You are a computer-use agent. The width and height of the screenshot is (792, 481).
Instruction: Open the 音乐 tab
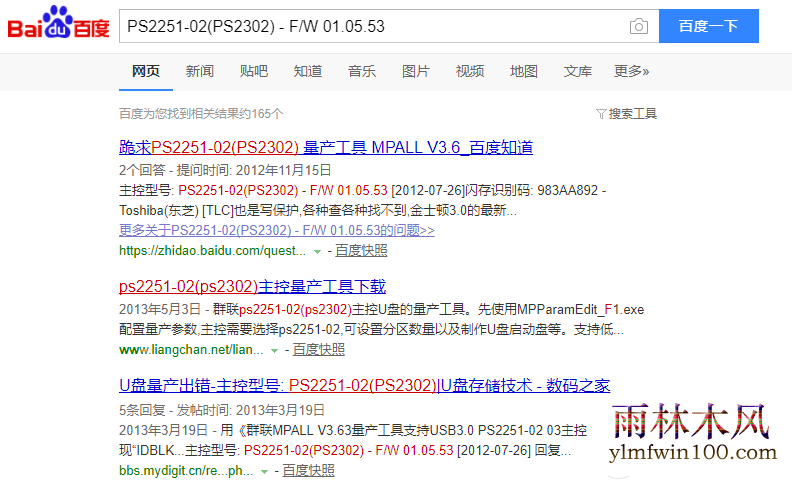(x=362, y=71)
